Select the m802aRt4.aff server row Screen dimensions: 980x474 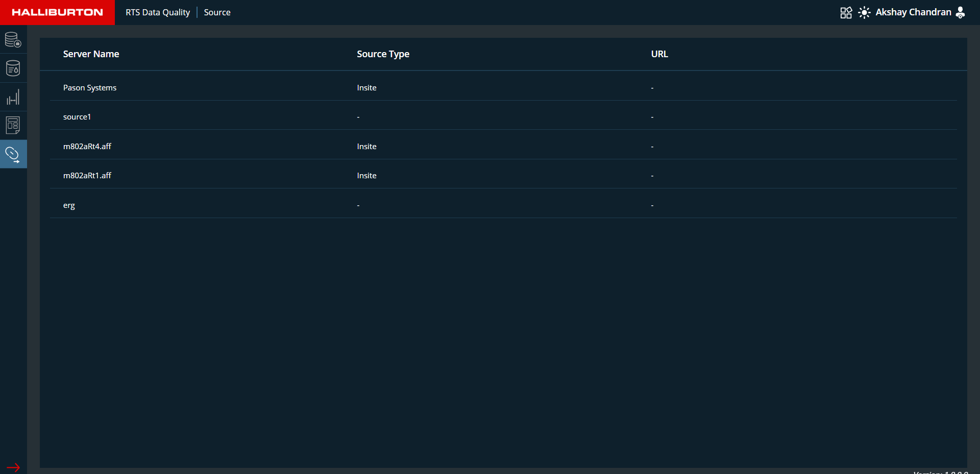[x=87, y=147]
